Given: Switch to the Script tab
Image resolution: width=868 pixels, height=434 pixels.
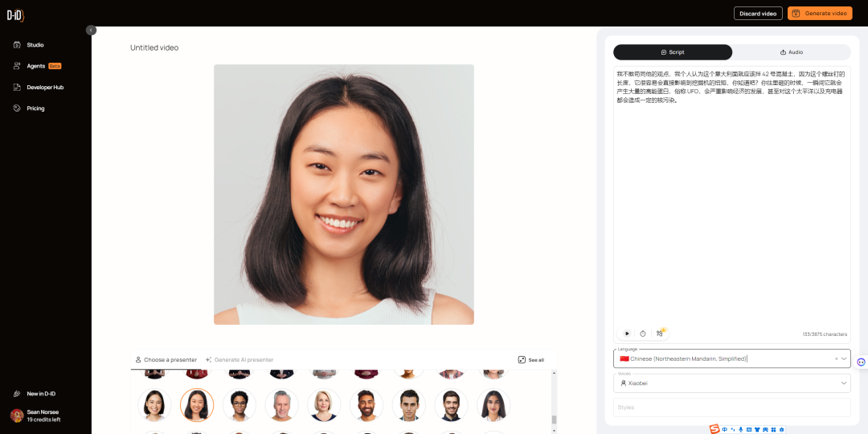Looking at the screenshot, I should point(673,52).
